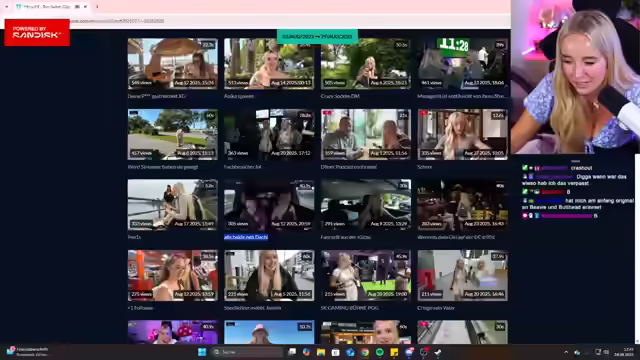Open the clip with 282 views
640x360 pixels.
point(462,204)
